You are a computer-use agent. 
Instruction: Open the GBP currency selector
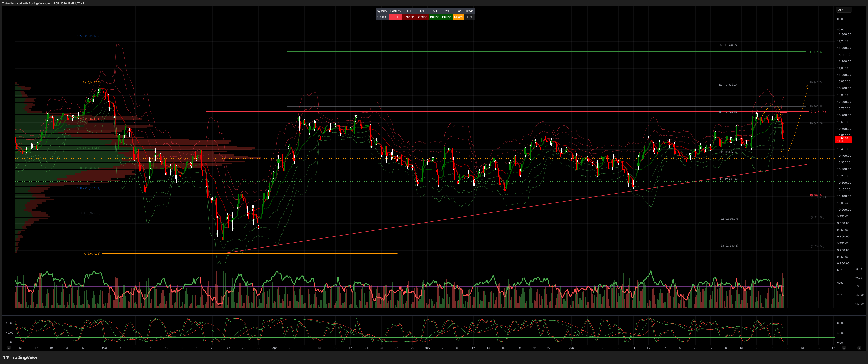point(843,9)
